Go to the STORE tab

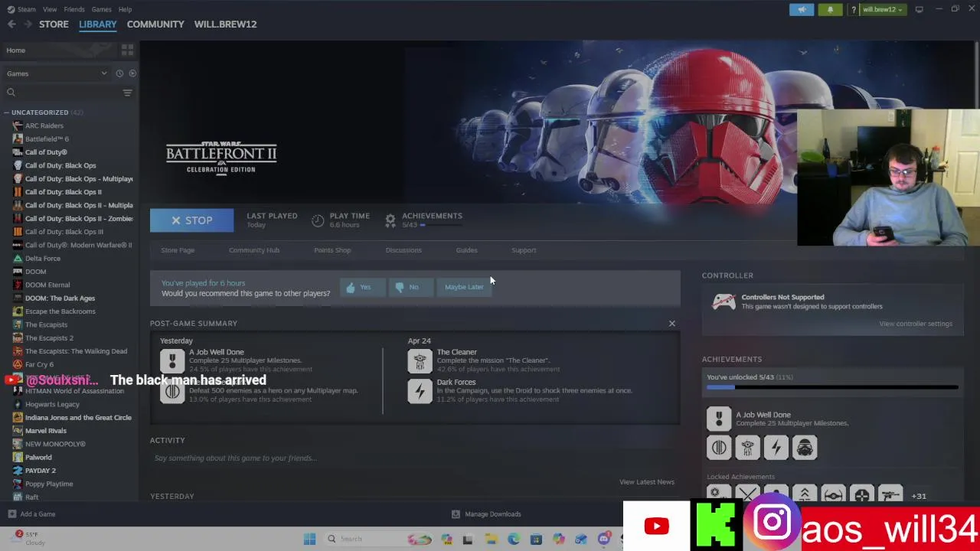click(54, 24)
